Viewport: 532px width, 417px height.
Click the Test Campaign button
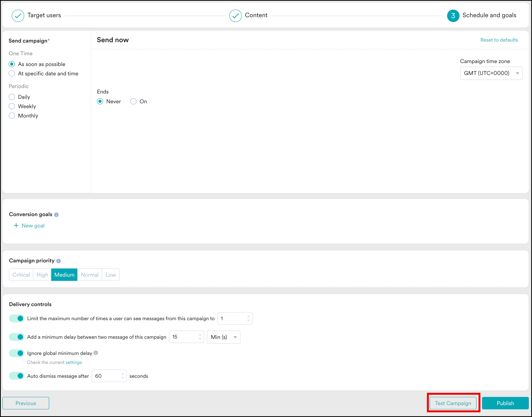pyautogui.click(x=453, y=403)
